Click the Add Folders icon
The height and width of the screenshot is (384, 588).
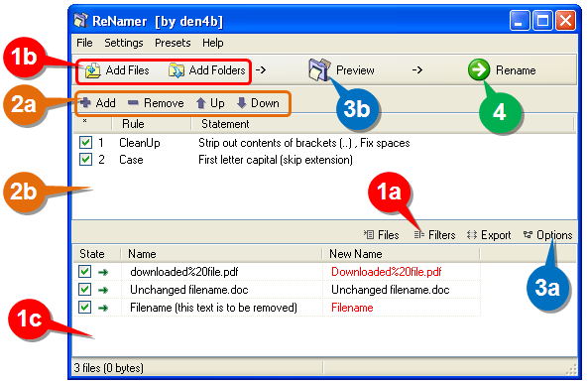(x=176, y=70)
